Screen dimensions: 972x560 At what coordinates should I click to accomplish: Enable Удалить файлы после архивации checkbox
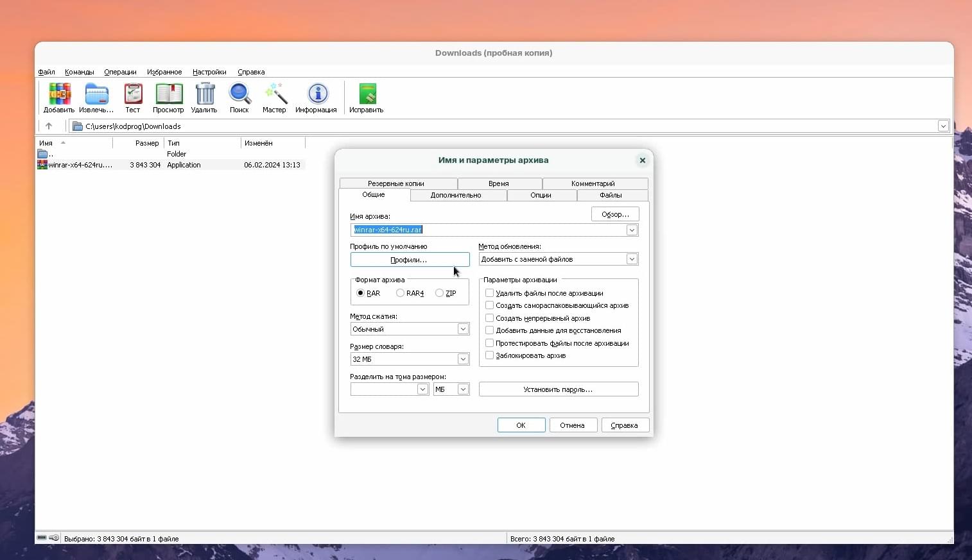tap(489, 293)
